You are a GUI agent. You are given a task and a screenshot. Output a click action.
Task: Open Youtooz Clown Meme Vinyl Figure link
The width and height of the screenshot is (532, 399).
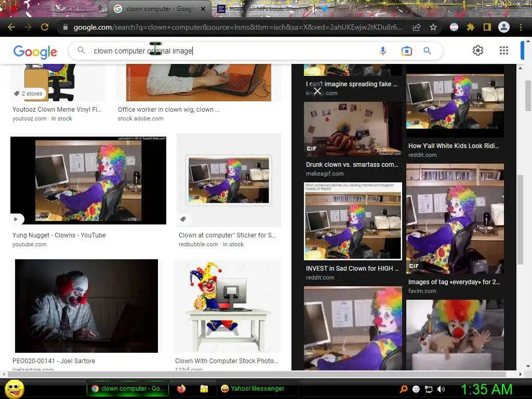(57, 109)
